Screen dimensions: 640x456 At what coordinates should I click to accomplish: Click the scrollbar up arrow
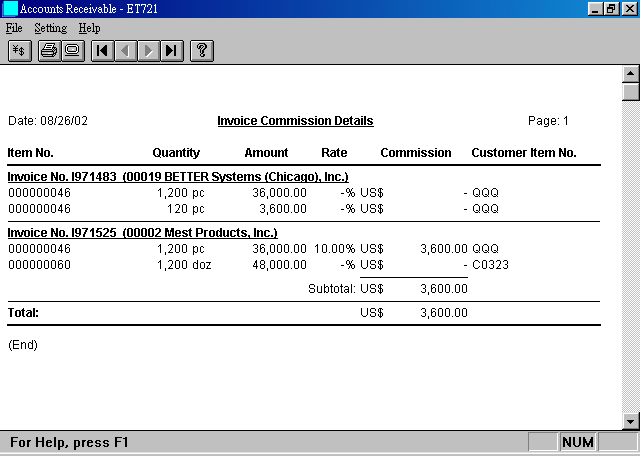631,74
